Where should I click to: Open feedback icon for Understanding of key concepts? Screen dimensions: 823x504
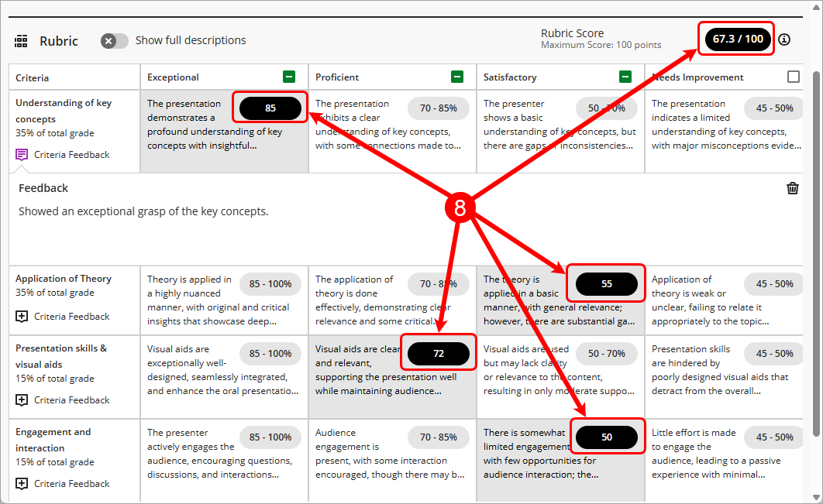(x=22, y=155)
